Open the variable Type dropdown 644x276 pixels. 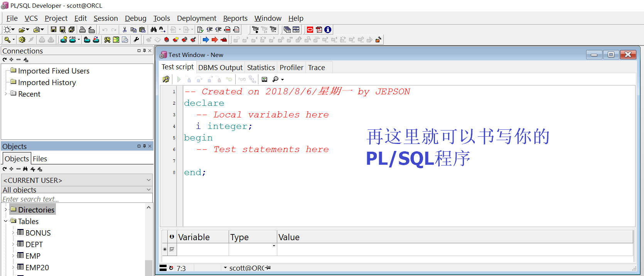(x=274, y=246)
